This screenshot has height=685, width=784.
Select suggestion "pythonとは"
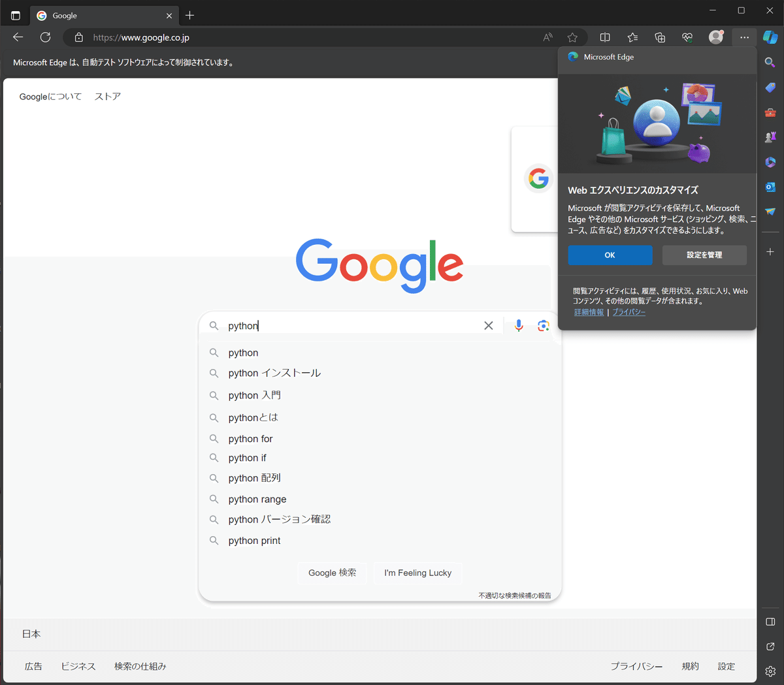(x=380, y=417)
